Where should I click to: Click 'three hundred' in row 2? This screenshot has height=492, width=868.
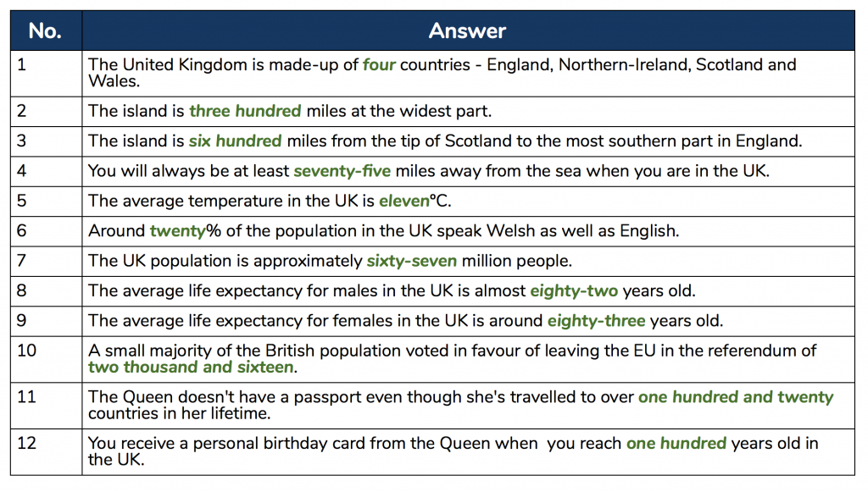245,111
